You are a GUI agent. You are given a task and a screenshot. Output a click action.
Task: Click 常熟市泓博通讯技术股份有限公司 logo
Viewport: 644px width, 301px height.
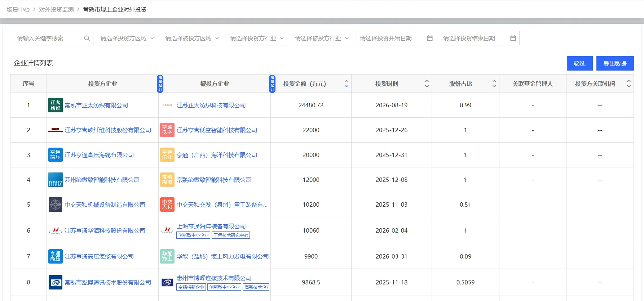[x=56, y=282]
